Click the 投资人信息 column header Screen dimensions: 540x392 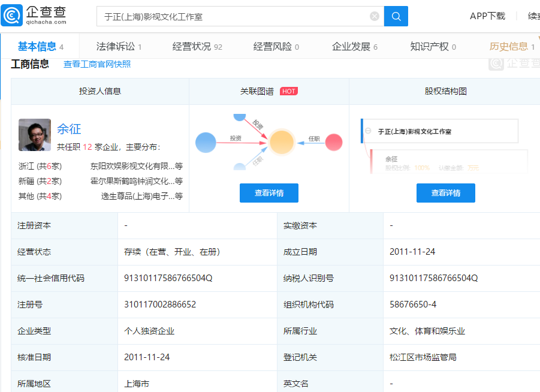click(x=100, y=91)
